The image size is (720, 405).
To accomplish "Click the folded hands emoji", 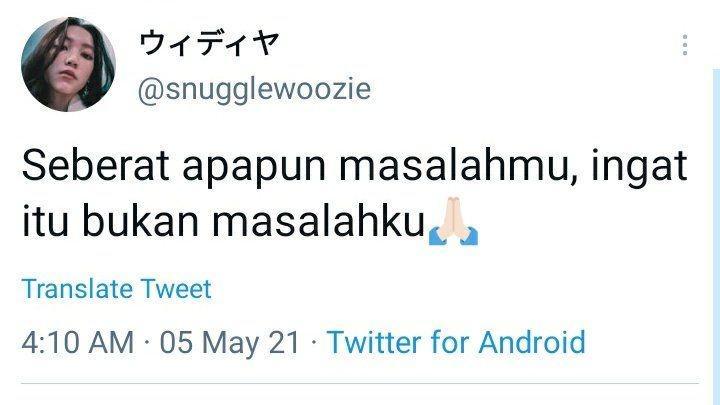I will (x=453, y=220).
